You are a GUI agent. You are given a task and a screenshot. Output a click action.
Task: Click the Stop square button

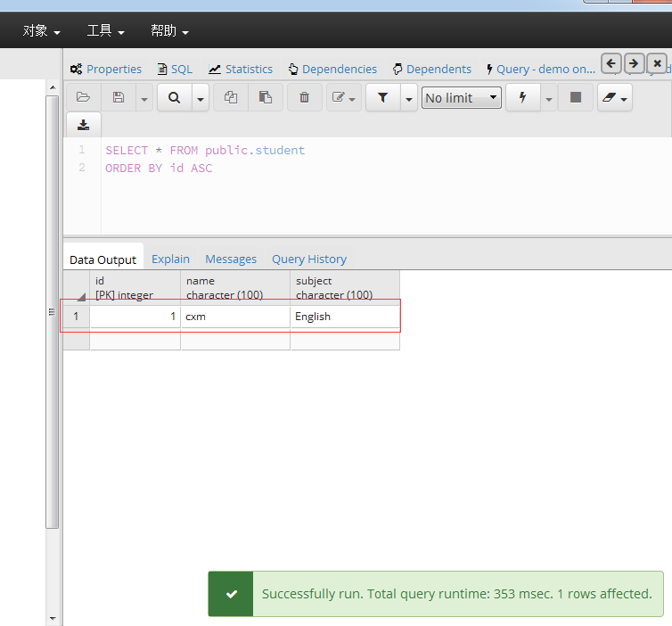[576, 98]
